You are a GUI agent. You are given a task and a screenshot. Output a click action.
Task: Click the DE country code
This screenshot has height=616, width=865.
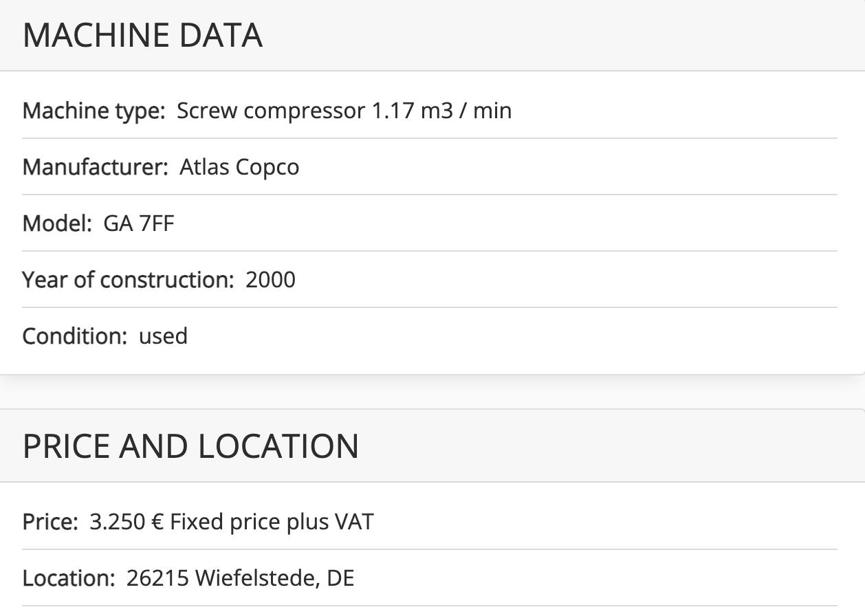[340, 578]
